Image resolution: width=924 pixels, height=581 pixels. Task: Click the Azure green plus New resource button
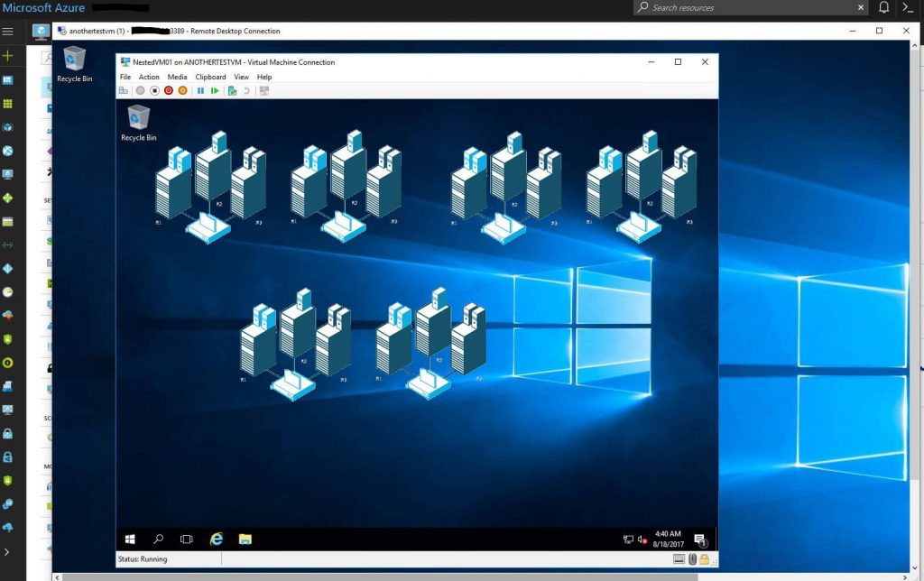click(x=8, y=55)
